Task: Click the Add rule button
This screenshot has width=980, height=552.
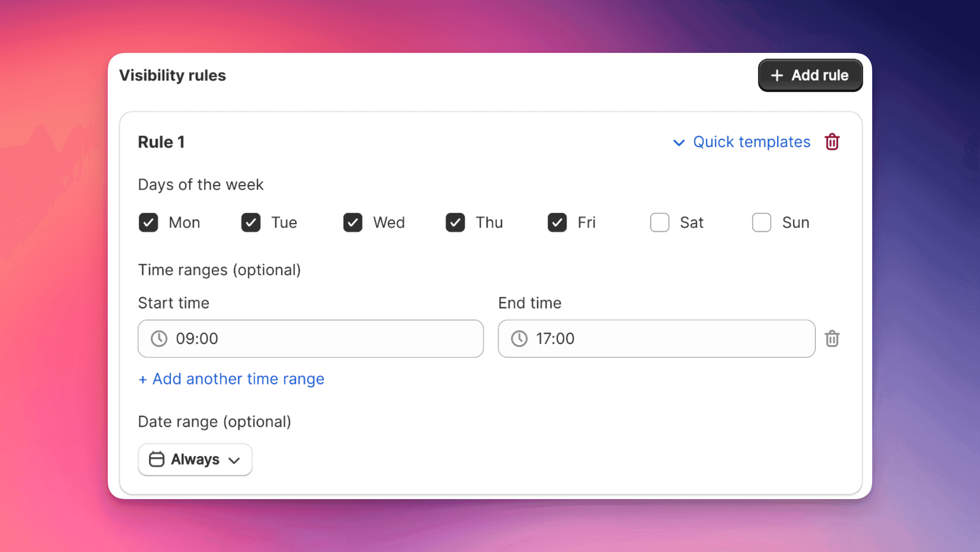Action: point(810,76)
